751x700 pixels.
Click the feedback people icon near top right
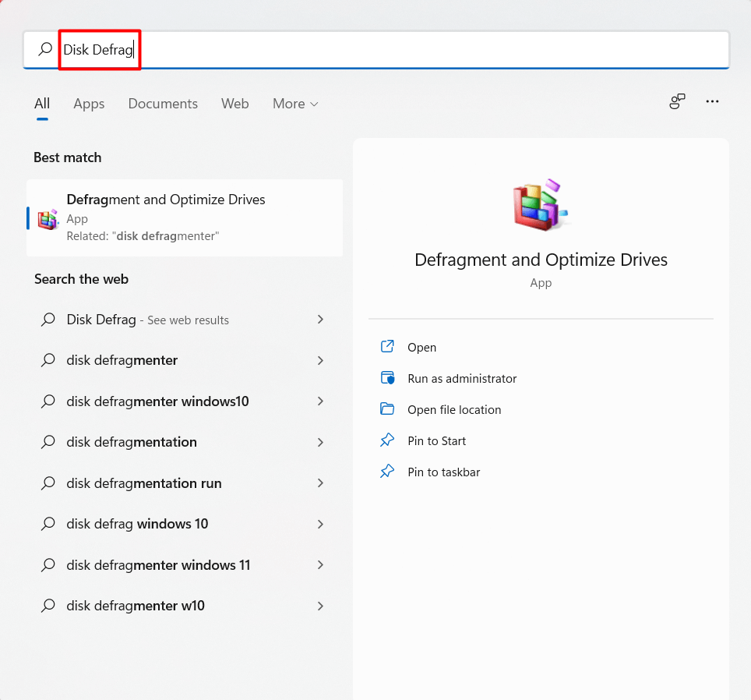pyautogui.click(x=677, y=101)
